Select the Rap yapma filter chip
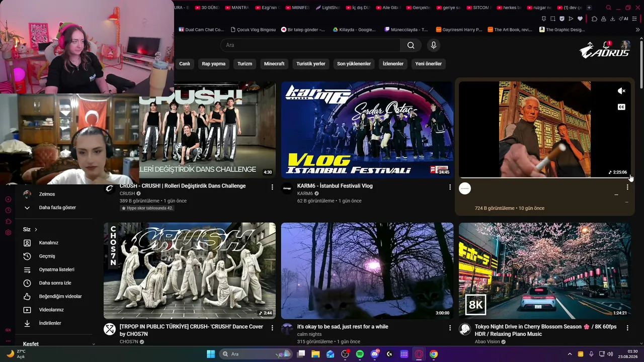The width and height of the screenshot is (644, 362). pyautogui.click(x=214, y=64)
